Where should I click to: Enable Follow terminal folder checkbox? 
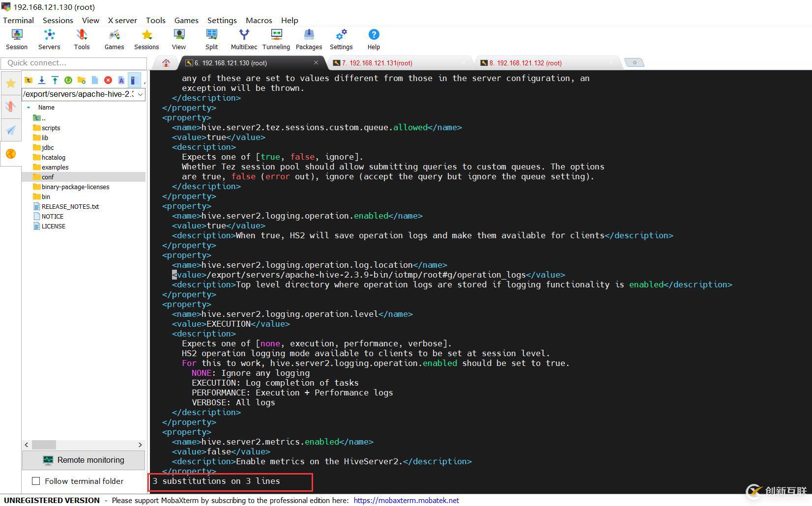[36, 481]
